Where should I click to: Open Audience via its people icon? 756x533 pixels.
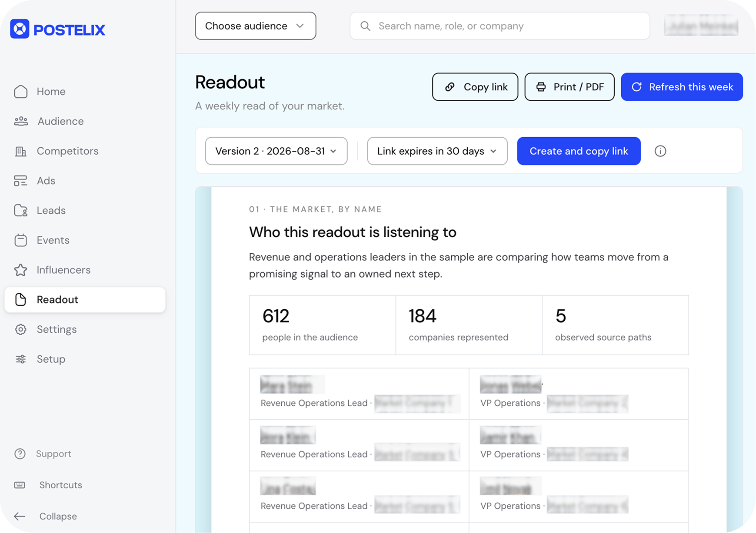point(21,121)
